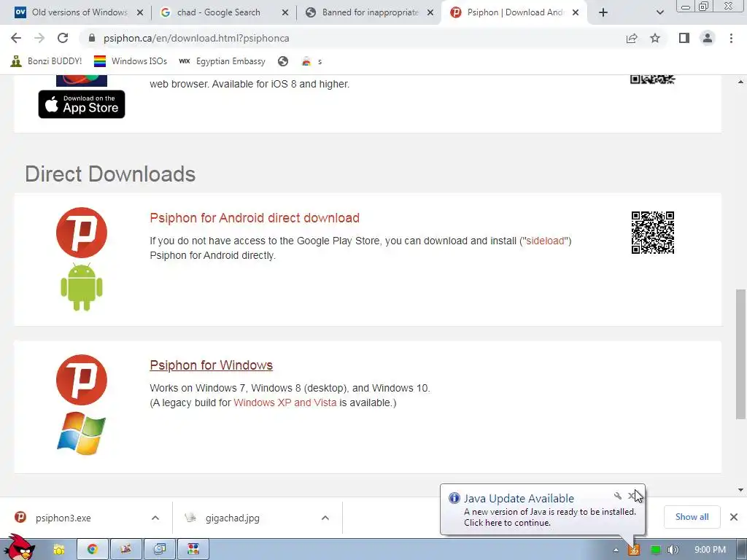Click the scrollbar down arrow
747x560 pixels.
[x=740, y=490]
